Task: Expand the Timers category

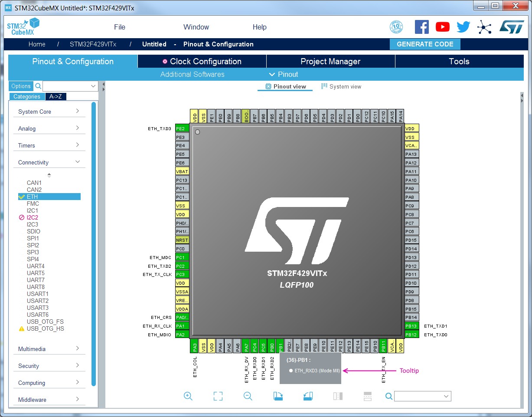Action: click(x=49, y=145)
